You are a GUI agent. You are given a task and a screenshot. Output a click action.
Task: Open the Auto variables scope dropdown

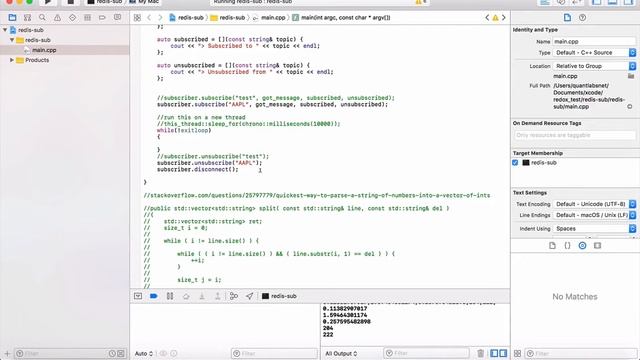click(x=144, y=353)
